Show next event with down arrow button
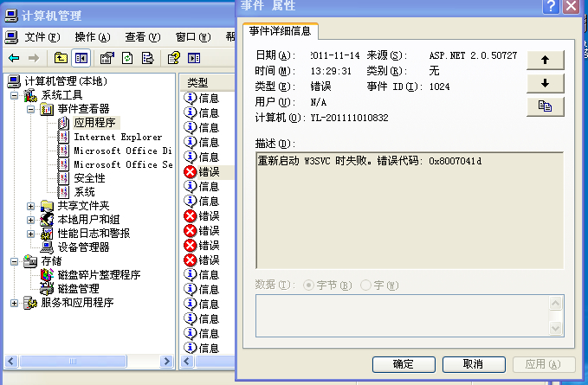This screenshot has width=588, height=385. 546,83
